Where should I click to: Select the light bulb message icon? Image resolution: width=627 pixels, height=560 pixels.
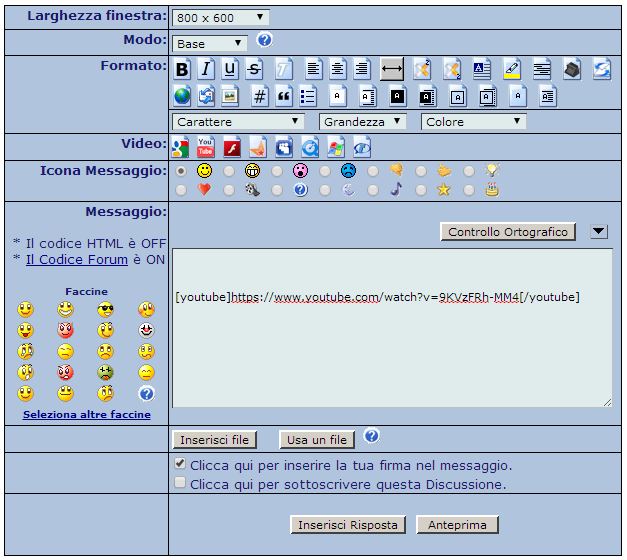[469, 171]
